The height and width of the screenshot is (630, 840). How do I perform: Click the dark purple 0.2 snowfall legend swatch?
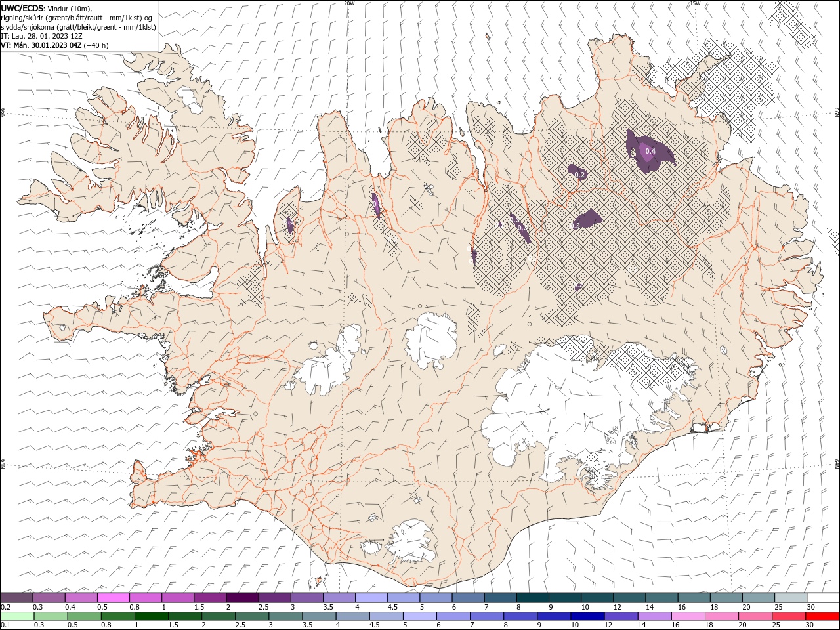[x=16, y=598]
